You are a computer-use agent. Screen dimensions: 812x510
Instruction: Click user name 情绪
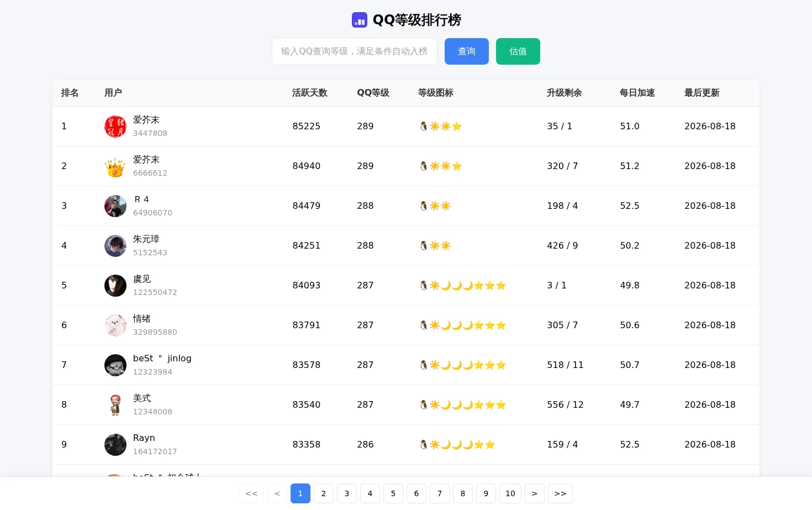coord(142,319)
